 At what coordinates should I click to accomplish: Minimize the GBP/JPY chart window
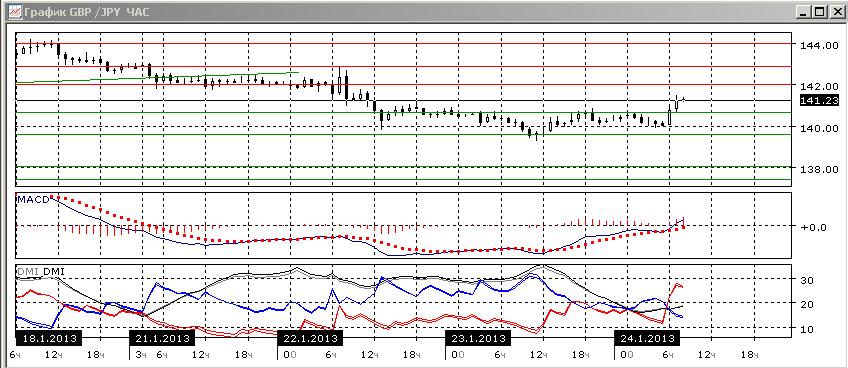[x=805, y=11]
